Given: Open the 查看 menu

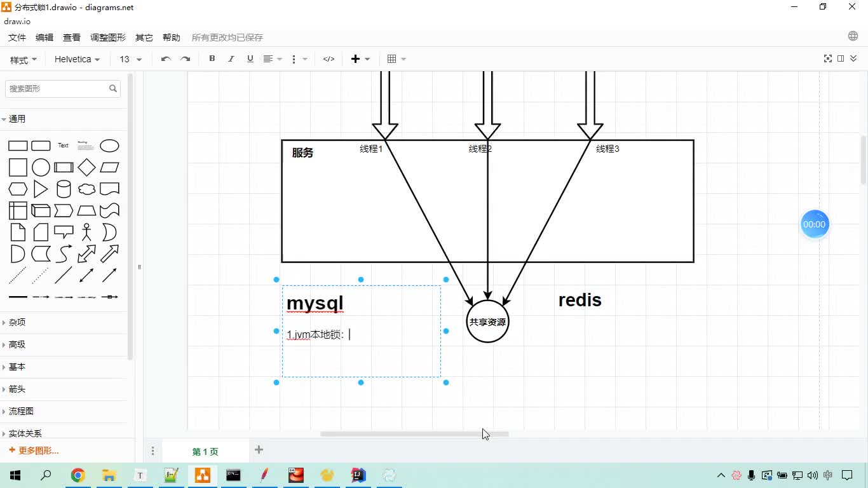Looking at the screenshot, I should pyautogui.click(x=72, y=37).
